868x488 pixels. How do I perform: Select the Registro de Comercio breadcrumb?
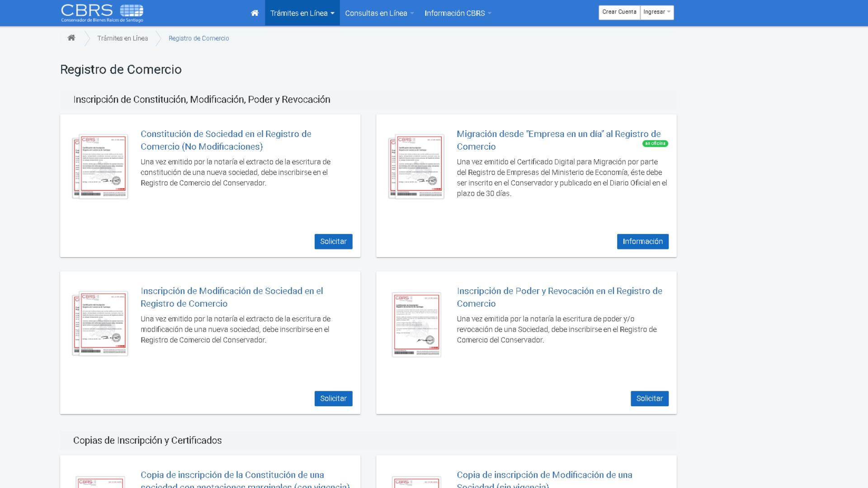point(199,38)
